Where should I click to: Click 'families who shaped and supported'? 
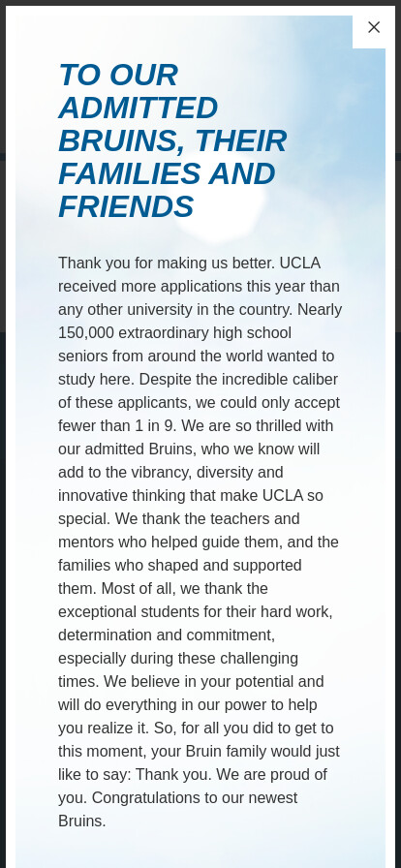point(179,565)
